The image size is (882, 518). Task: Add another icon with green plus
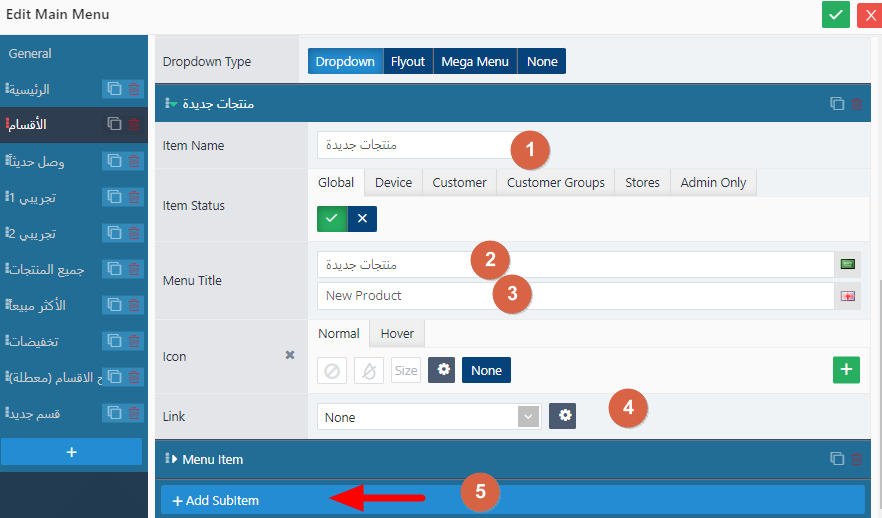click(x=846, y=370)
